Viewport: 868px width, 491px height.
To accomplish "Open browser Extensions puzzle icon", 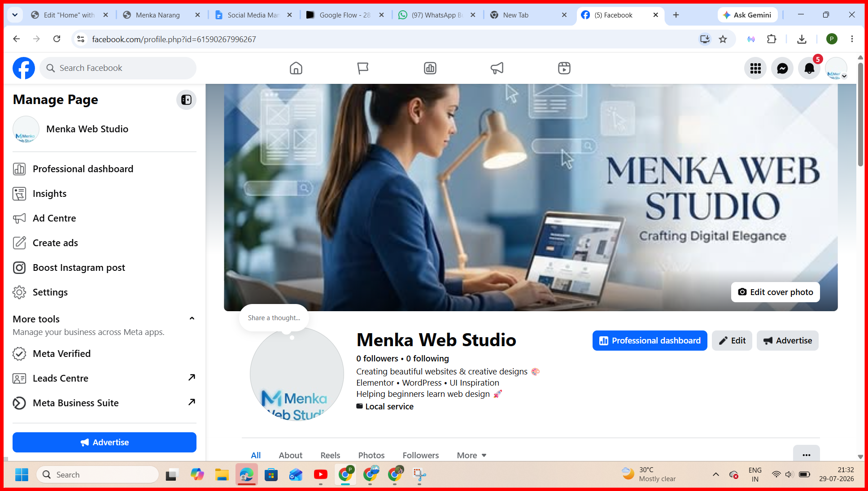I will coord(772,39).
